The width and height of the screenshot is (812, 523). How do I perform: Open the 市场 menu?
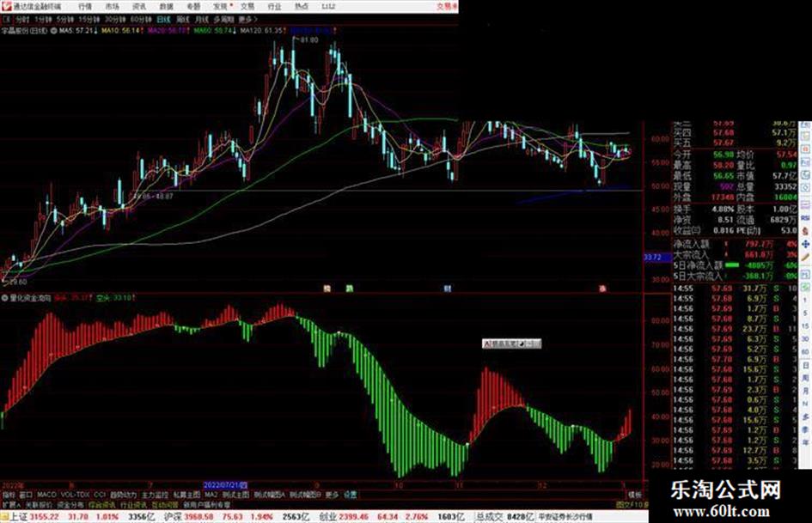(x=112, y=6)
